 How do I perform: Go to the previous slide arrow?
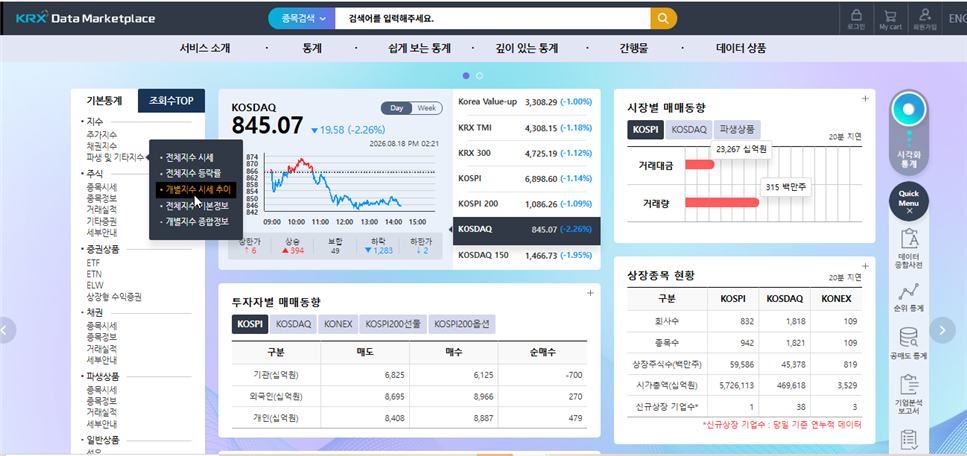(5, 330)
